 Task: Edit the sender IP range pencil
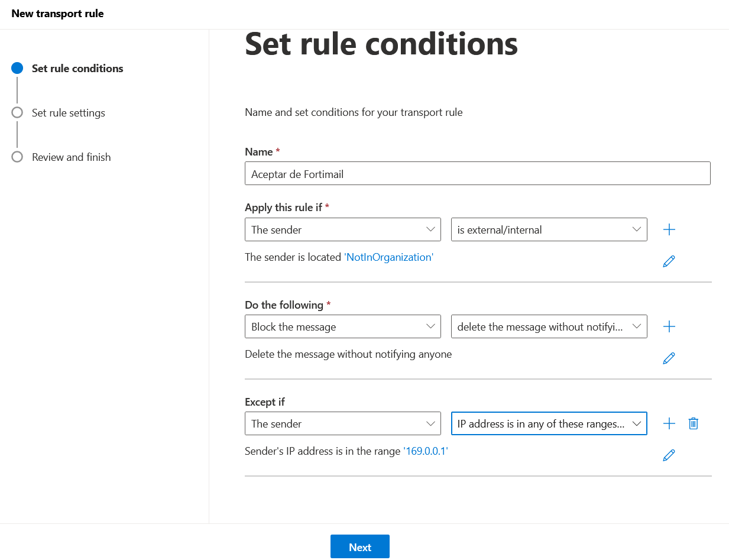[x=669, y=455]
